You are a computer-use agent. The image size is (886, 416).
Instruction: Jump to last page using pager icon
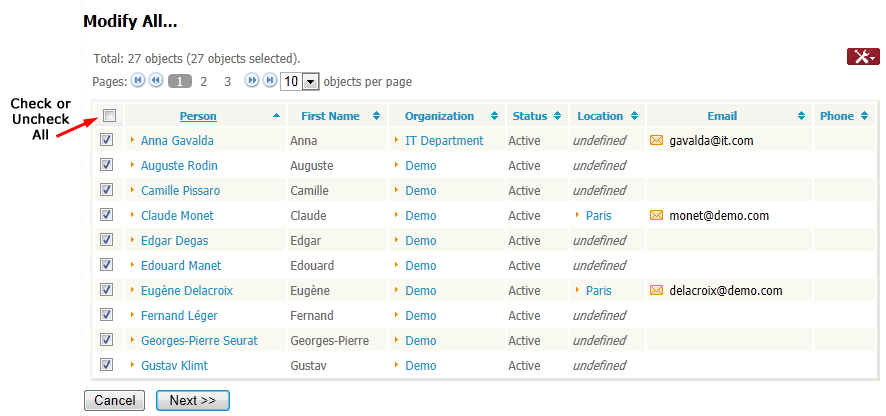pos(269,81)
